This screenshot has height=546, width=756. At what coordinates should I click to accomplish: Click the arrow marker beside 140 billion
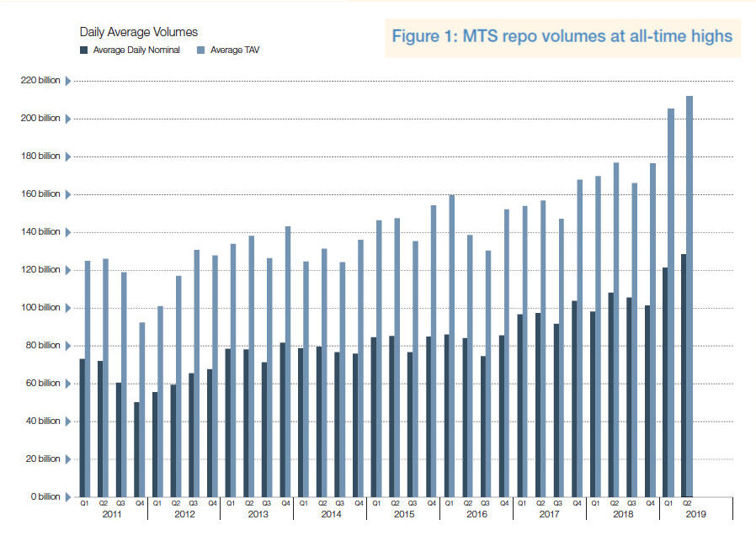pyautogui.click(x=68, y=232)
